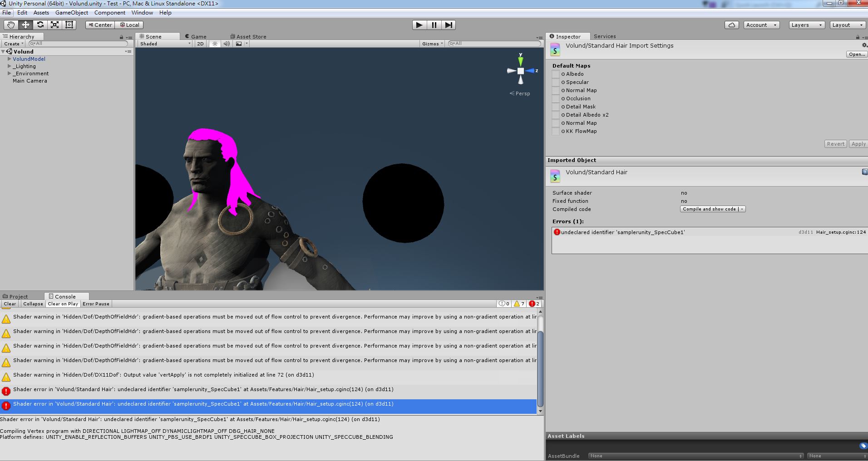Filter console by info message count
Viewport: 868px width, 461px height.
(x=504, y=304)
